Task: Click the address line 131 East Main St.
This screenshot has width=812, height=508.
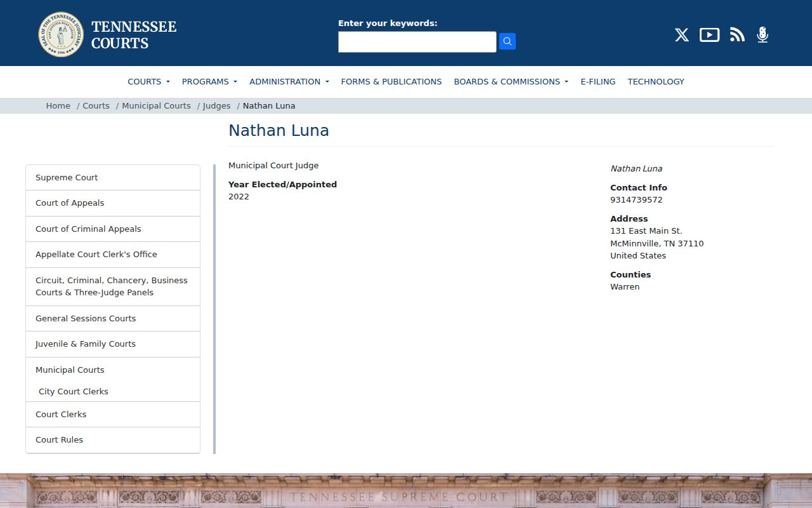Action: [x=646, y=231]
